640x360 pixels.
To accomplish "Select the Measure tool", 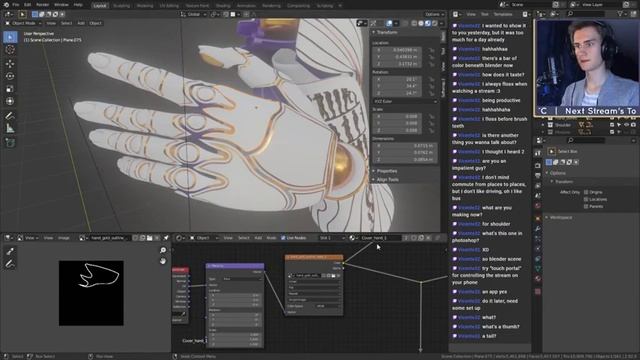I will [10, 129].
